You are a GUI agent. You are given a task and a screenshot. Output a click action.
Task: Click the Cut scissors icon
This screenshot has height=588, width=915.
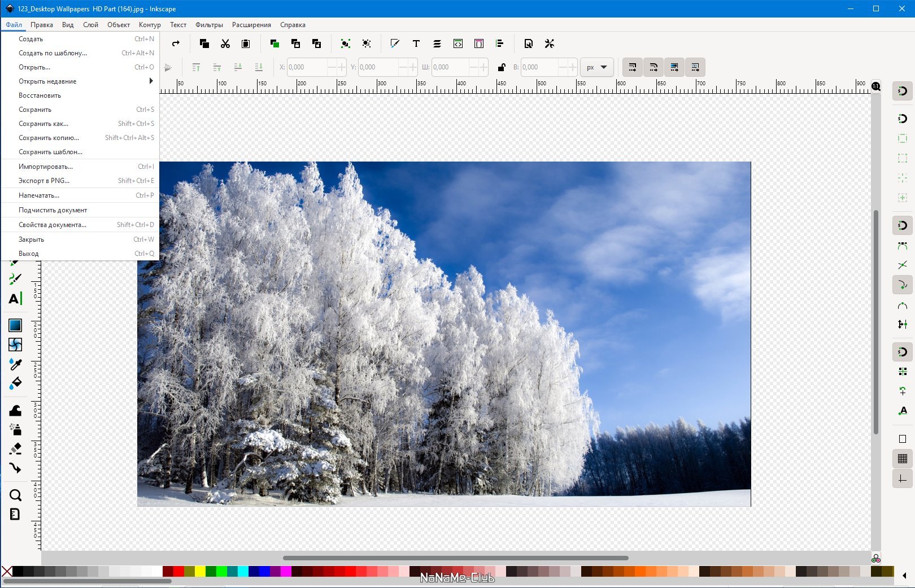pos(225,43)
